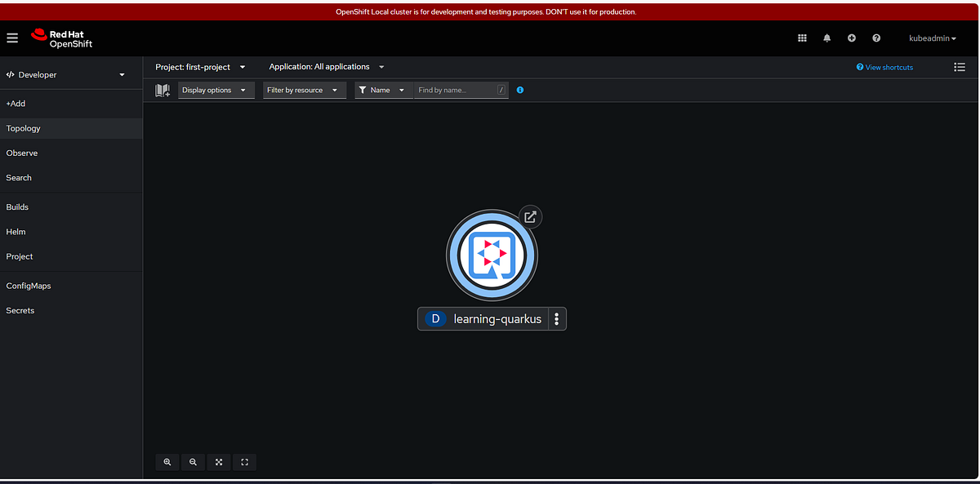
Task: Click the info icon beside the search field
Action: tap(520, 90)
